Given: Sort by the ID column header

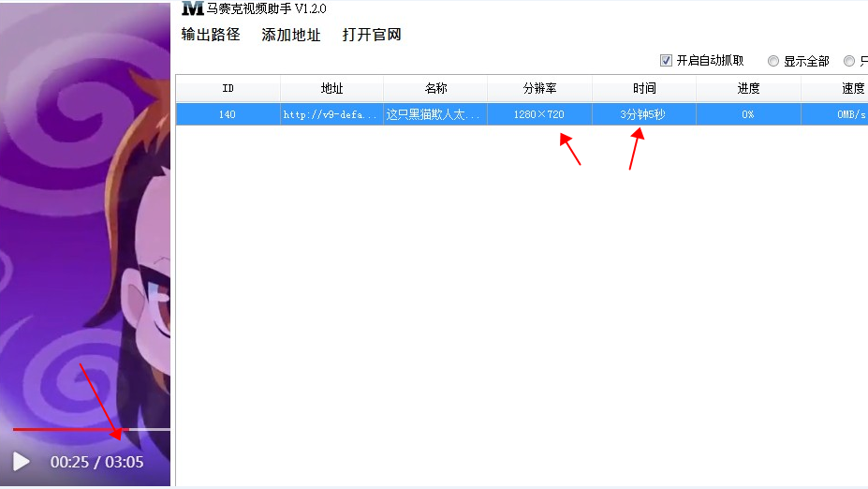Looking at the screenshot, I should tap(228, 88).
